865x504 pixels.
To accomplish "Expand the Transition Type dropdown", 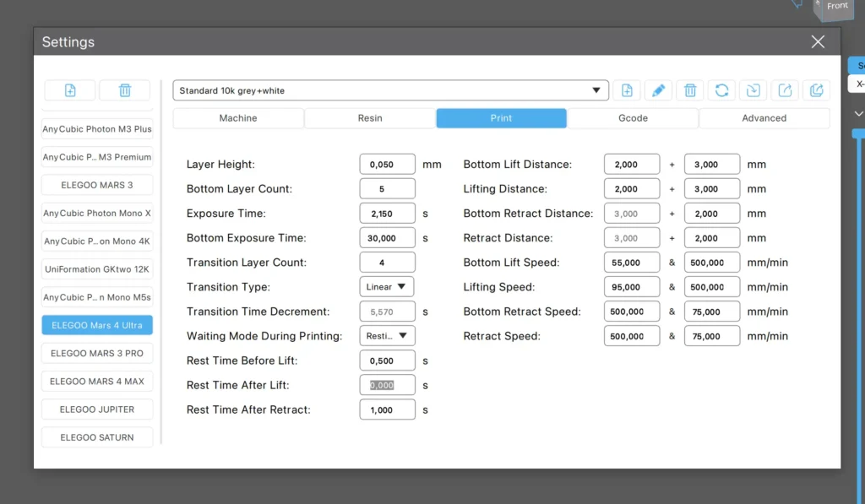I will [x=387, y=287].
